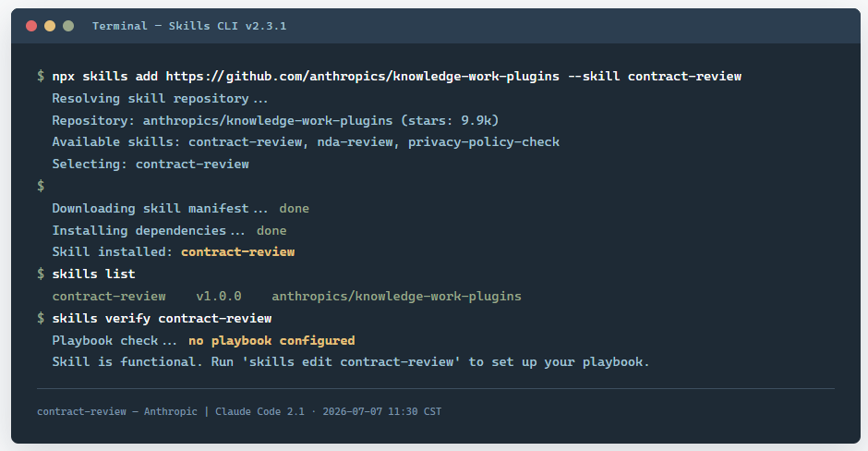Click the GitHub URL in the npx command
The image size is (868, 451).
[363, 77]
